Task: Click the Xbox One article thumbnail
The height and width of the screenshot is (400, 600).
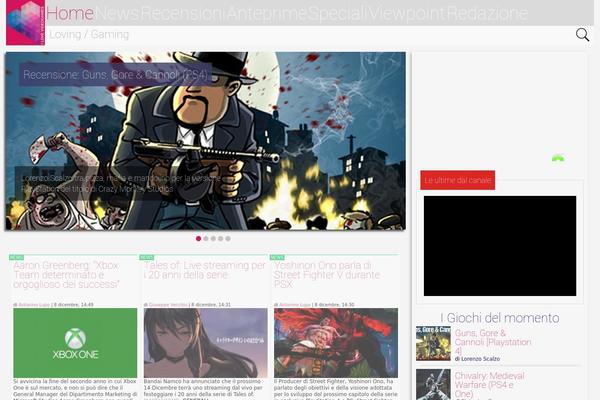Action: click(75, 343)
